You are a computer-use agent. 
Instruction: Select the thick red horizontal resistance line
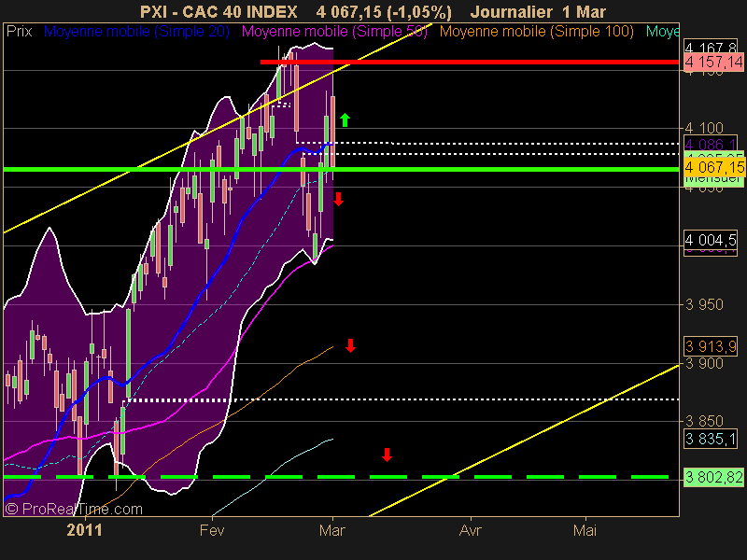(x=470, y=62)
